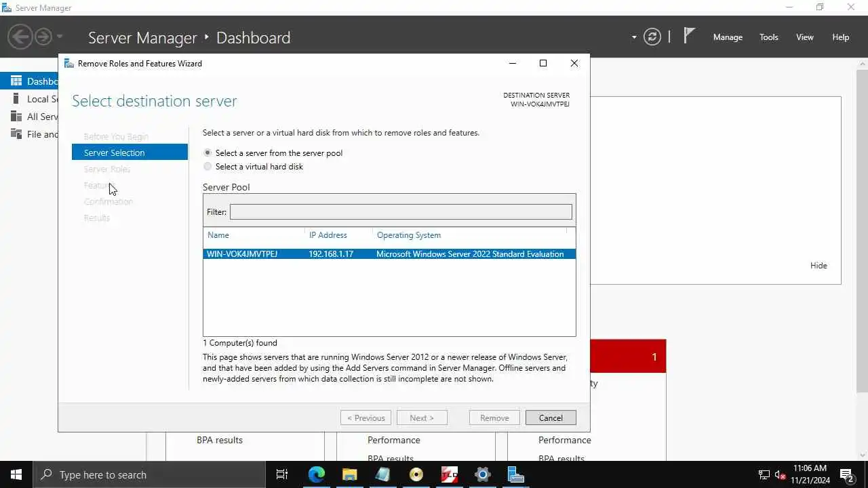Open the Action Center notifications icon
Image resolution: width=868 pixels, height=488 pixels.
pos(848,474)
